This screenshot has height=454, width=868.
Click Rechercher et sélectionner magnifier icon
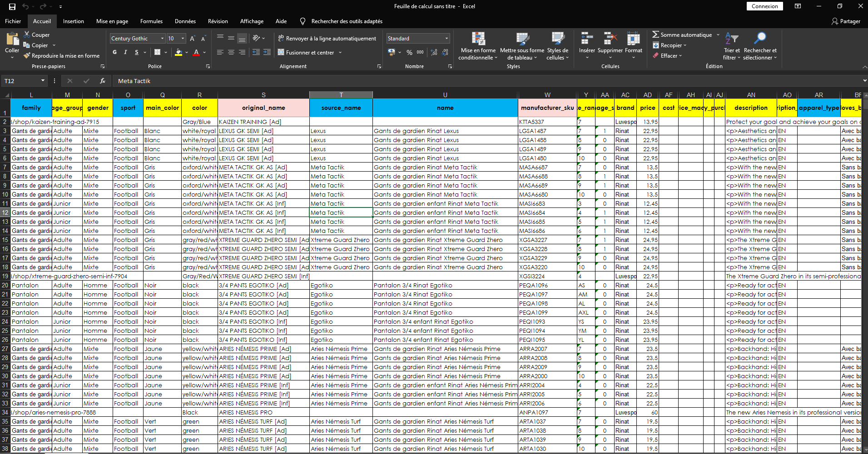760,38
